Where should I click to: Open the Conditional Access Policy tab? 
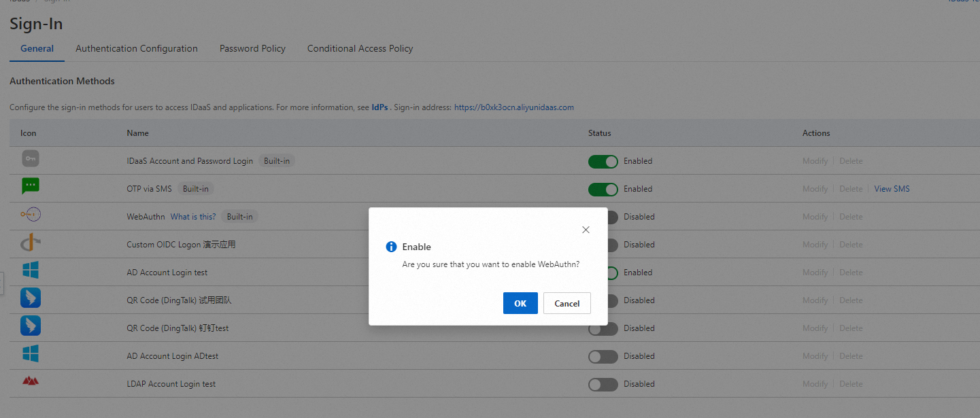click(x=360, y=48)
